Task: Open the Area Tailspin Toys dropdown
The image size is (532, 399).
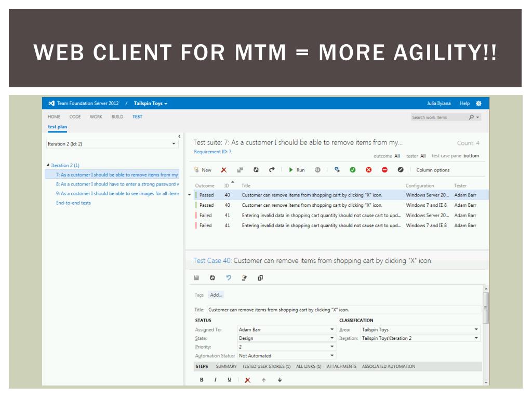Action: click(476, 329)
